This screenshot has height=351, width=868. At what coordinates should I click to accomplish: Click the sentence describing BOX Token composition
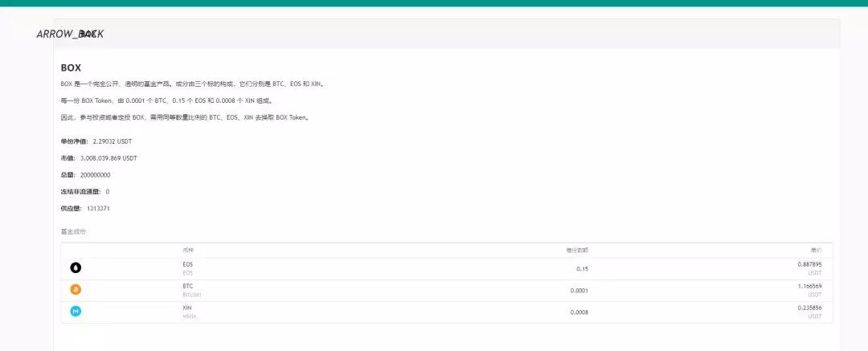click(166, 101)
